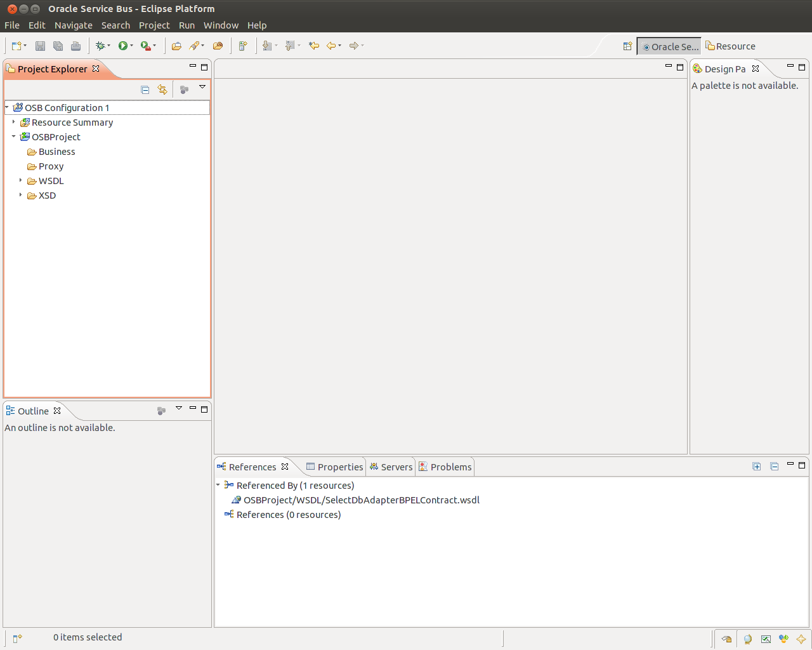This screenshot has height=650, width=812.
Task: Navigate back with the left arrow
Action: point(331,46)
